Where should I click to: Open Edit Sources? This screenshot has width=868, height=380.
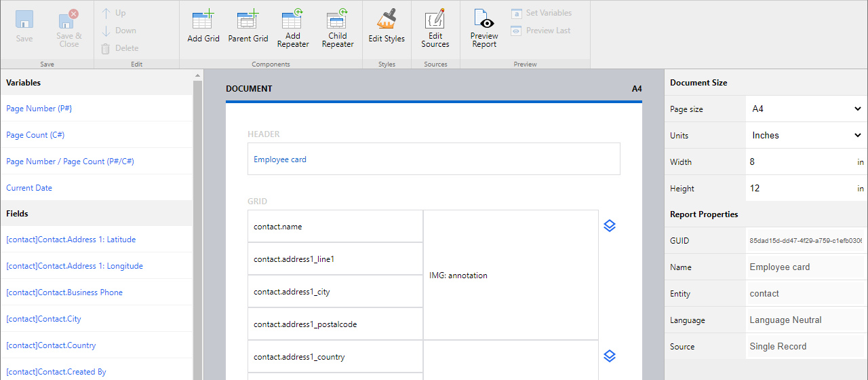coord(435,19)
